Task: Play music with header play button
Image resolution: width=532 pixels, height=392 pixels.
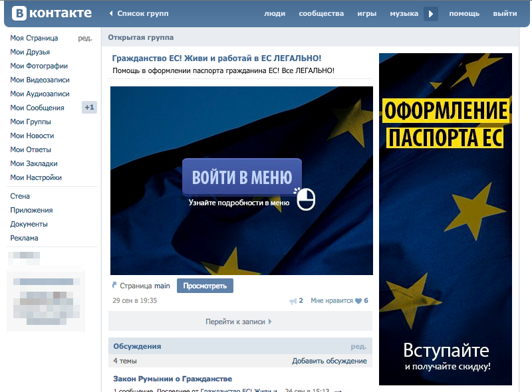Action: [431, 14]
